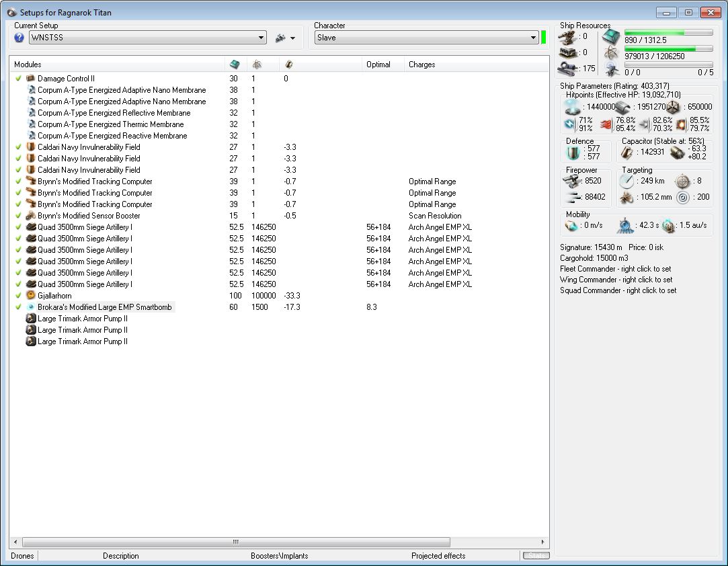Toggle first Caldari Navy Invulnerability Field checkmark
The image size is (728, 566).
coord(19,147)
